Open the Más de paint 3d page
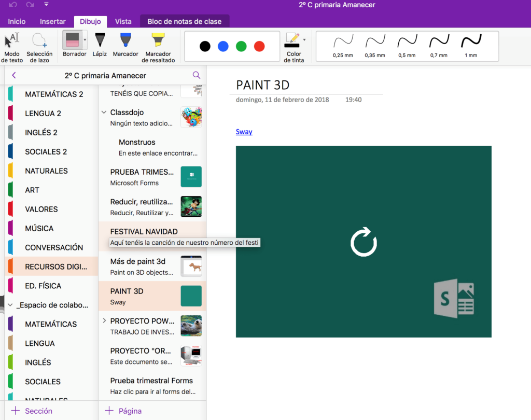The width and height of the screenshot is (531, 420). [152, 267]
